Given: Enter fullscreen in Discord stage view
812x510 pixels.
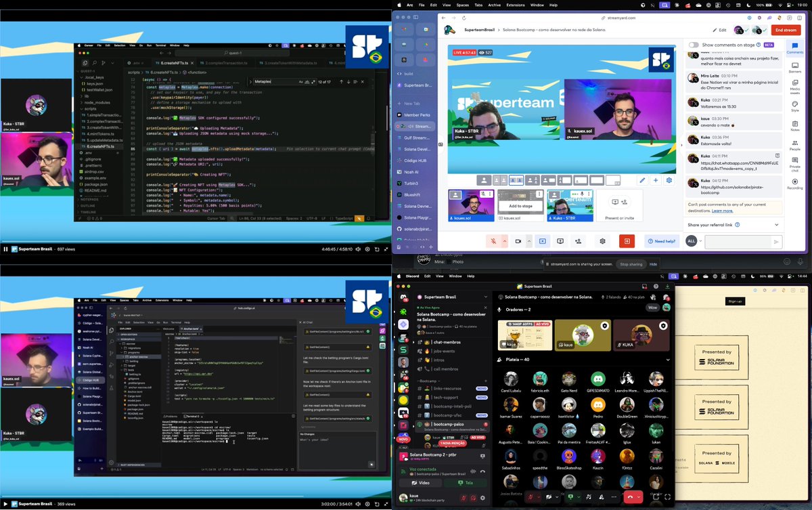Looking at the screenshot, I should 666,498.
